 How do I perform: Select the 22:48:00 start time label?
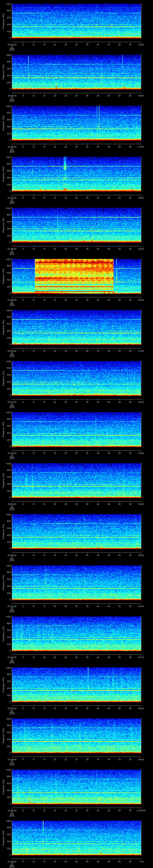click(x=12, y=249)
